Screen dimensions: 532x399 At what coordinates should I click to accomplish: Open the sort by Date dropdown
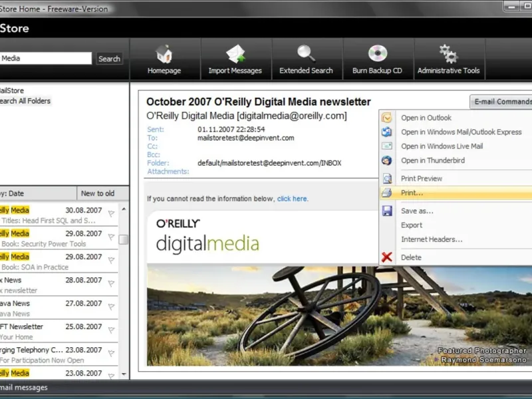click(x=38, y=194)
